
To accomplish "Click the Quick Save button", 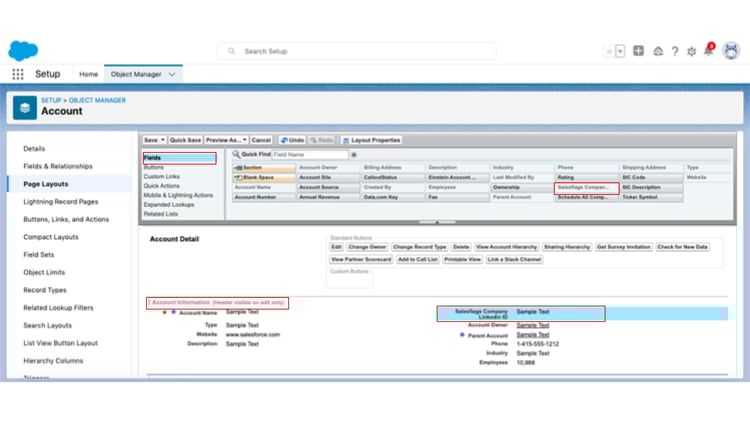I will [x=185, y=140].
